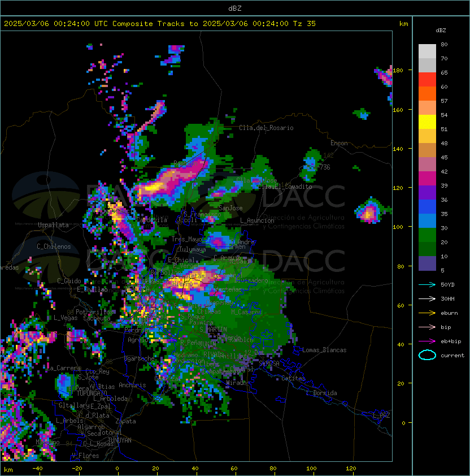Viewport: 470px width, 476px height.
Task: Click the 'SanJose' map label
Action: (230, 208)
